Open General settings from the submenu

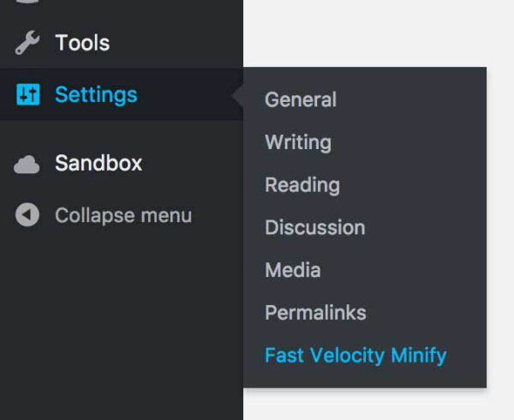[x=301, y=99]
